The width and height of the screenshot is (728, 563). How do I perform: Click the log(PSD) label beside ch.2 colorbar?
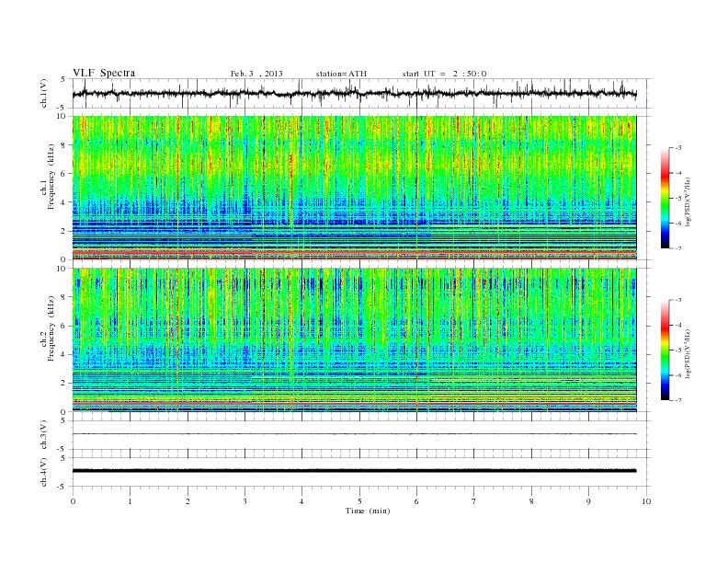[688, 354]
